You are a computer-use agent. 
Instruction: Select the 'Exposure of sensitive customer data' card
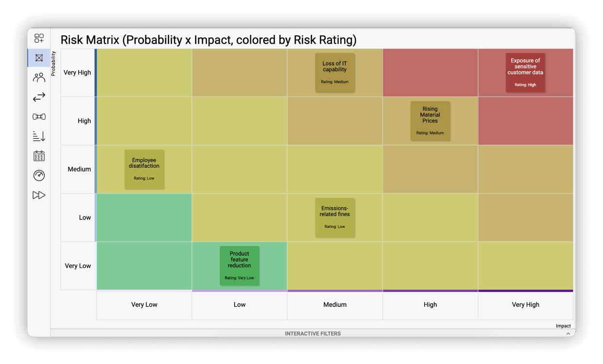(525, 73)
